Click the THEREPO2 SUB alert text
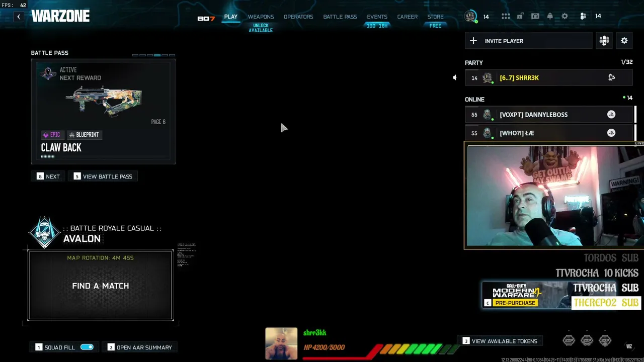The height and width of the screenshot is (362, 644). (606, 303)
